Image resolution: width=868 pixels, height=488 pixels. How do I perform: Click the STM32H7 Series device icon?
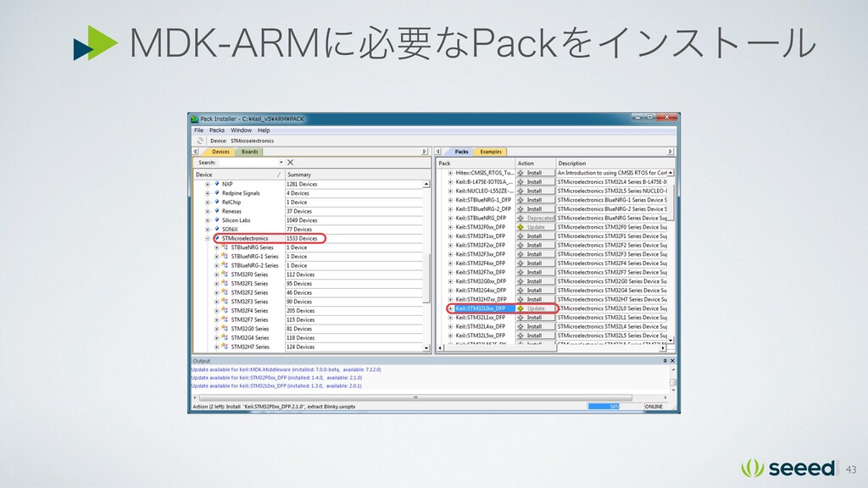click(x=225, y=347)
